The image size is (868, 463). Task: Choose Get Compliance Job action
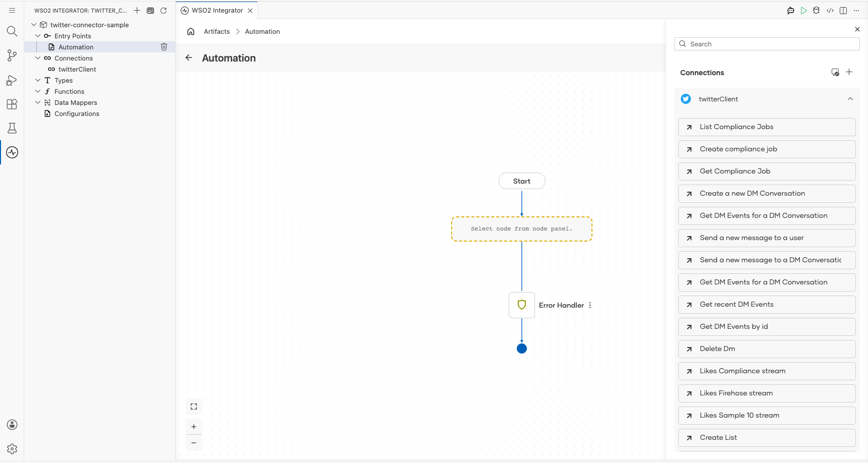(767, 171)
